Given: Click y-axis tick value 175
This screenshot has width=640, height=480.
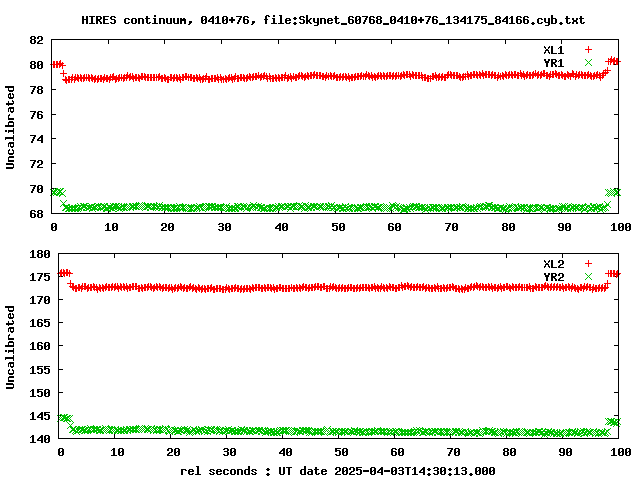Looking at the screenshot, I should click(40, 277).
